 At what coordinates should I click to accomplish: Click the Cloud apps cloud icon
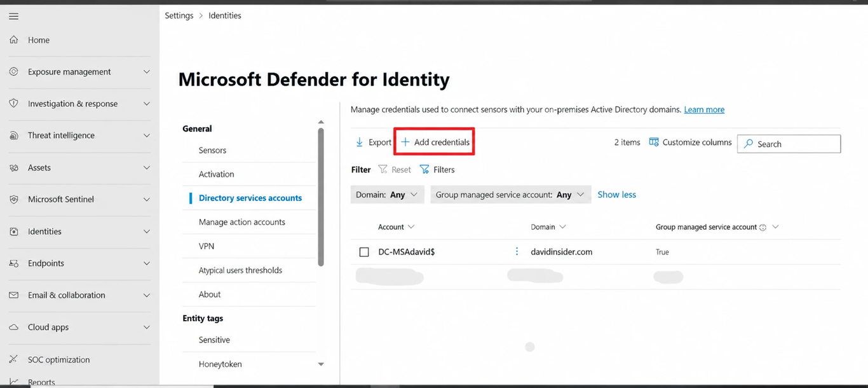[x=14, y=328]
